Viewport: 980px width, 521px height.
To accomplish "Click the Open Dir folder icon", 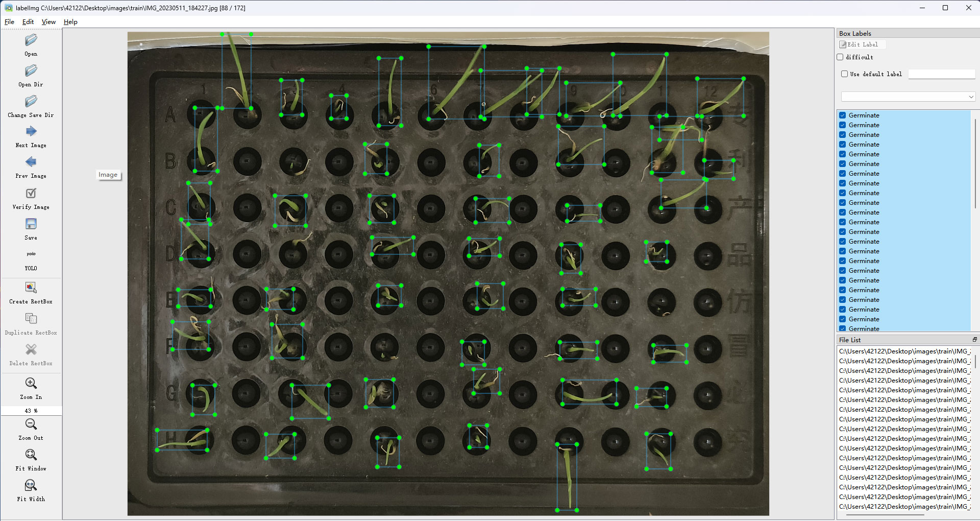I will (x=31, y=71).
